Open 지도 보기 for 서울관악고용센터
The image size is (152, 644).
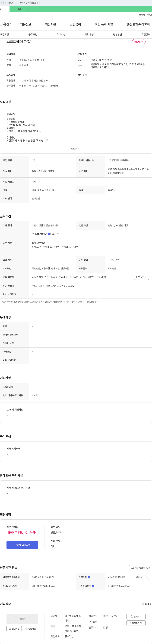tap(141, 577)
